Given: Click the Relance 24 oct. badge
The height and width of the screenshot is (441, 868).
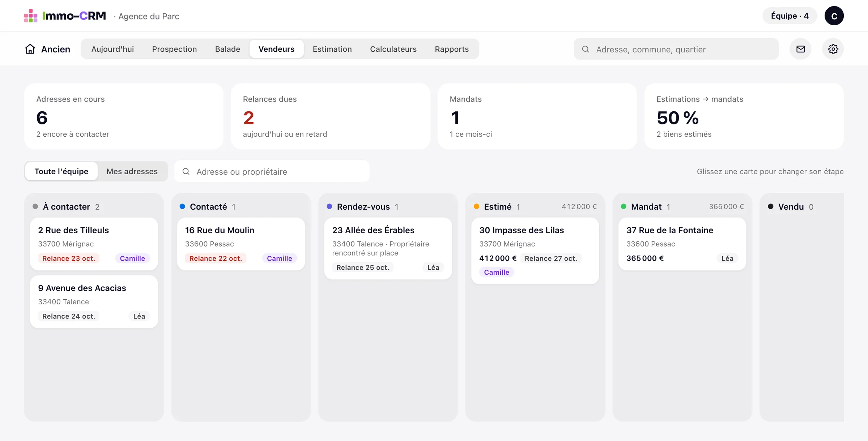Looking at the screenshot, I should point(69,316).
